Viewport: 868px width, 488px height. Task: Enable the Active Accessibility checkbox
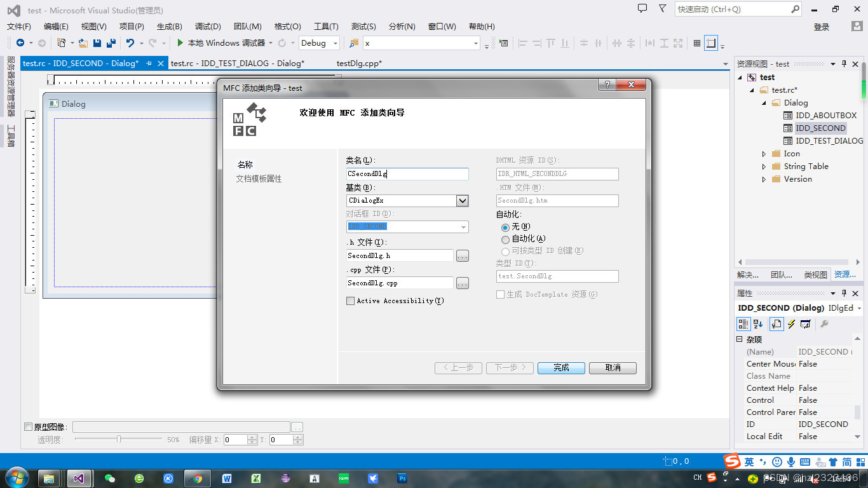(x=350, y=301)
